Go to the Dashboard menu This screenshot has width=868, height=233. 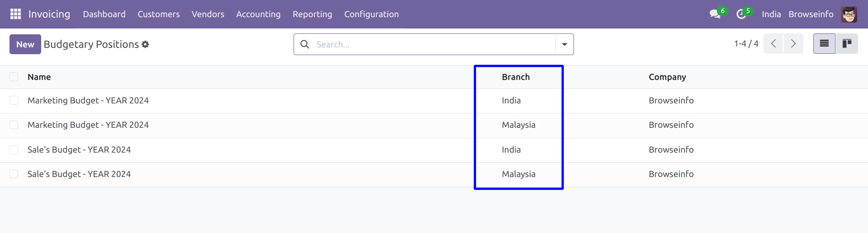104,14
